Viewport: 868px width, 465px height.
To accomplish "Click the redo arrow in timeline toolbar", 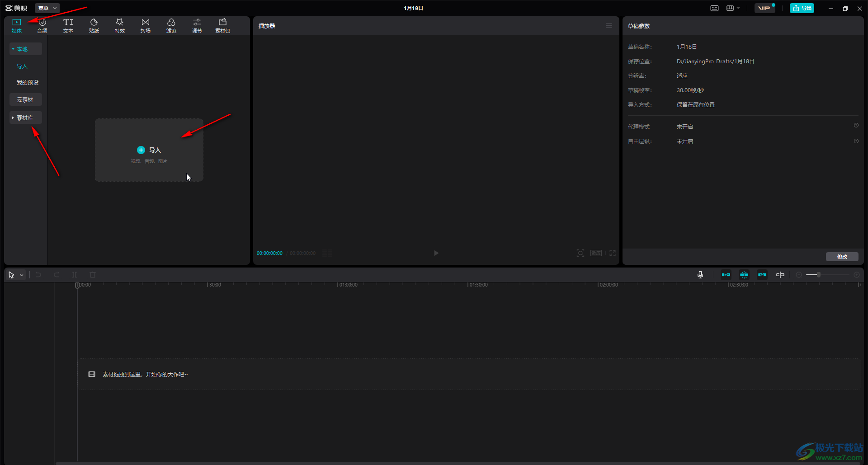I will [57, 275].
